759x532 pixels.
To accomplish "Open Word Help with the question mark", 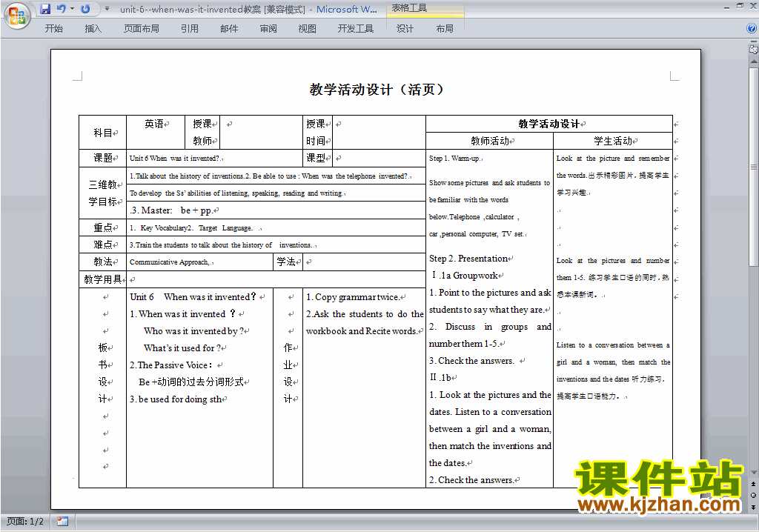I will 752,29.
